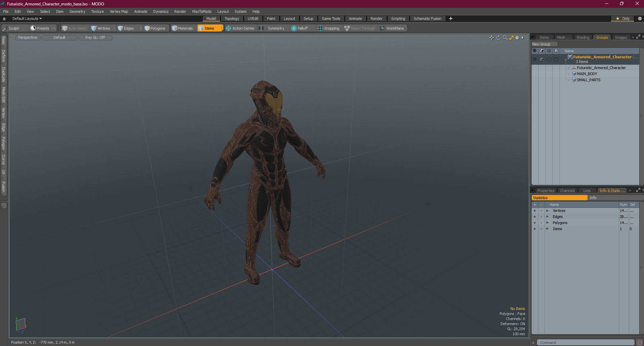This screenshot has width=644, height=346.
Task: Add a tab in the Groups panel
Action: (x=633, y=37)
